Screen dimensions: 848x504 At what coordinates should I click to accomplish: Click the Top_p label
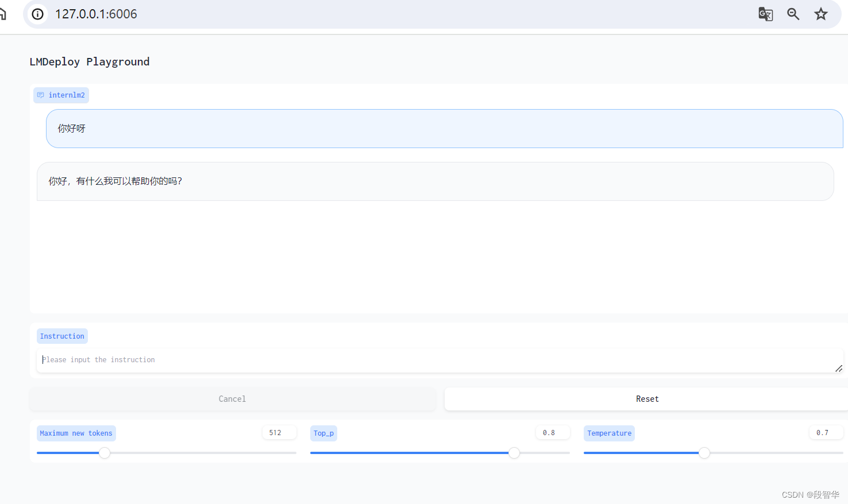(x=323, y=433)
